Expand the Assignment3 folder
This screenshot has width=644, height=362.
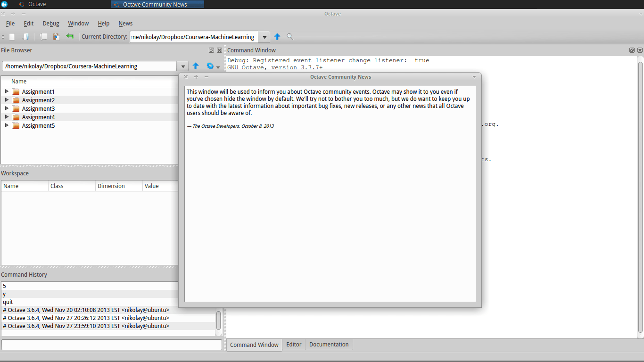click(7, 108)
